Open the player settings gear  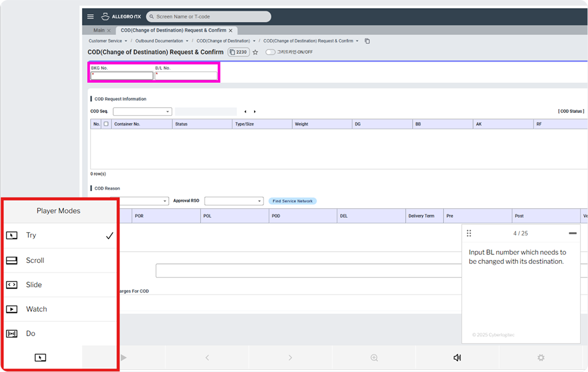tap(541, 358)
